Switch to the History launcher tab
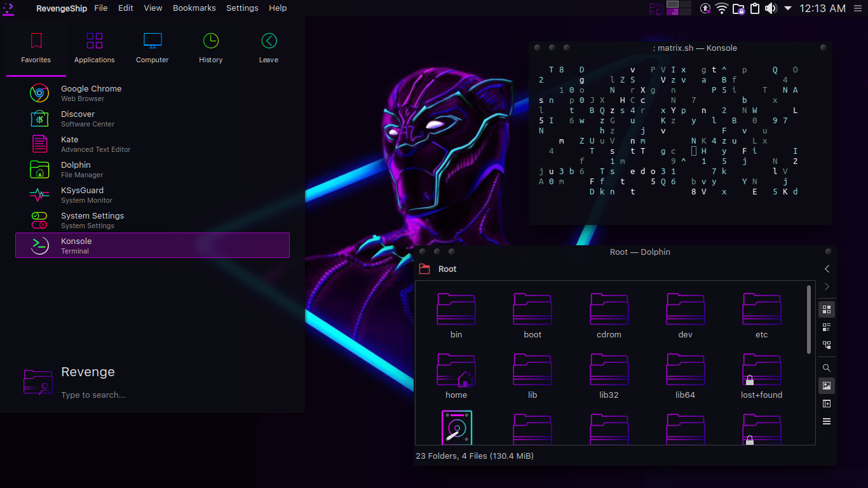 point(211,48)
